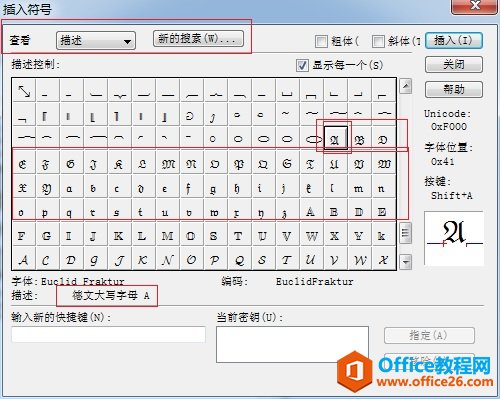Click the 关闭 close button

(x=454, y=64)
